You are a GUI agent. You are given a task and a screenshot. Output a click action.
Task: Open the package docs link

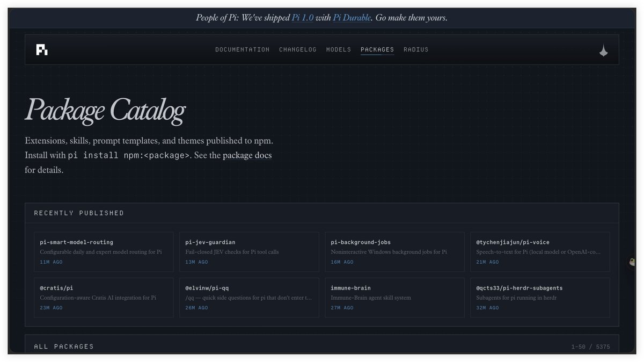click(x=247, y=156)
